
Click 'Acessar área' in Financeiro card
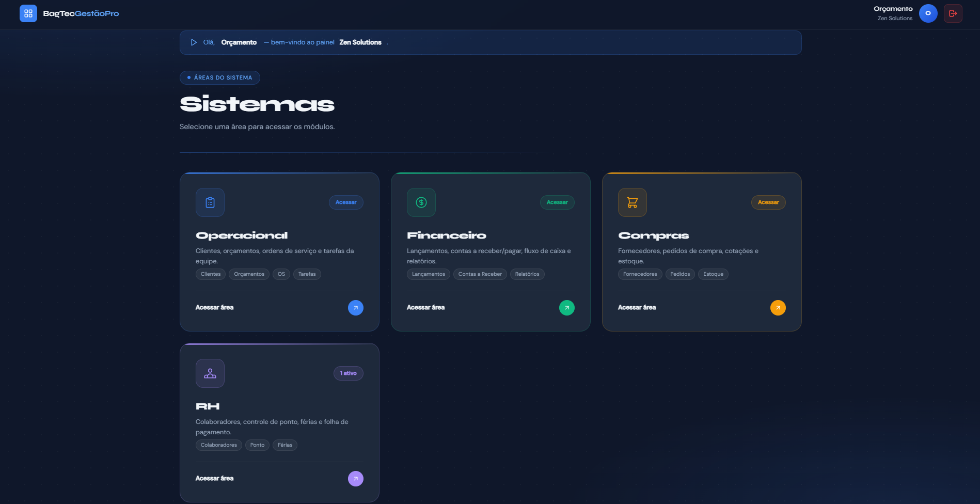pyautogui.click(x=425, y=307)
